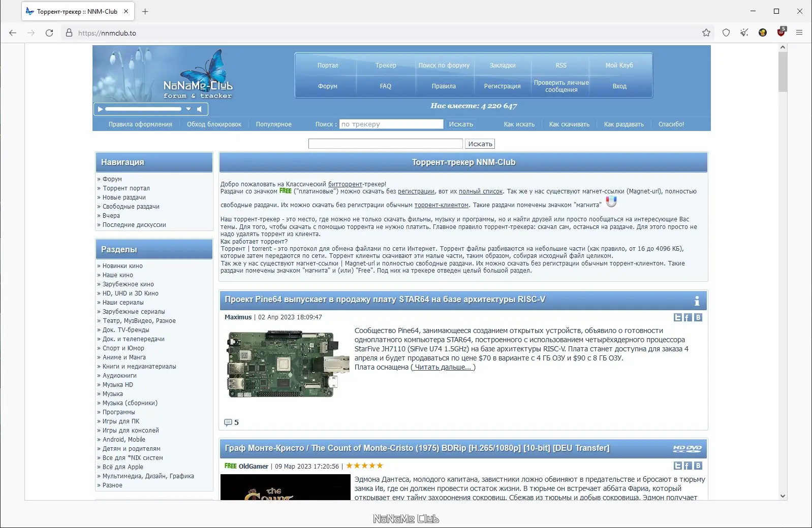This screenshot has width=812, height=528.
Task: Reload the page with the refresh icon
Action: pos(49,33)
